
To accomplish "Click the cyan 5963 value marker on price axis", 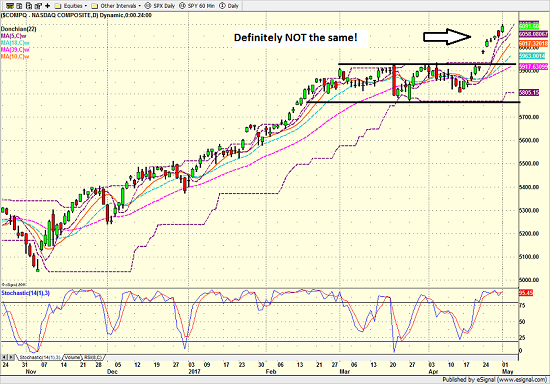I will [x=532, y=56].
